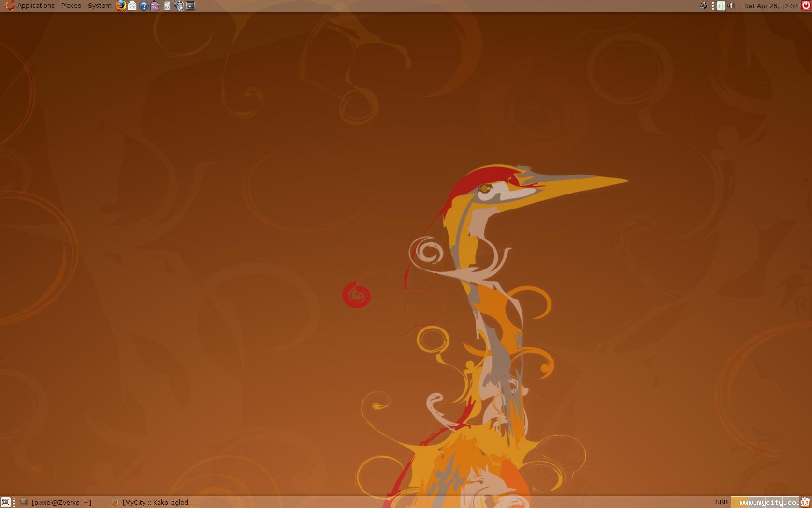This screenshot has width=812, height=508.
Task: Open the green system monitor applet
Action: [721, 6]
